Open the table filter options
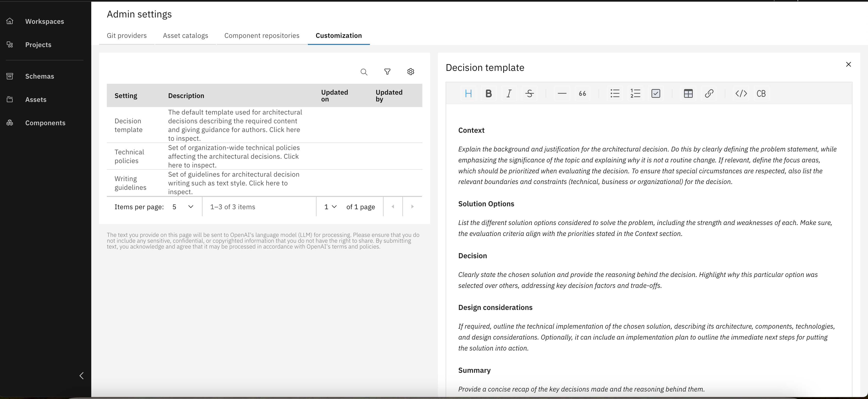868x399 pixels. click(x=387, y=72)
